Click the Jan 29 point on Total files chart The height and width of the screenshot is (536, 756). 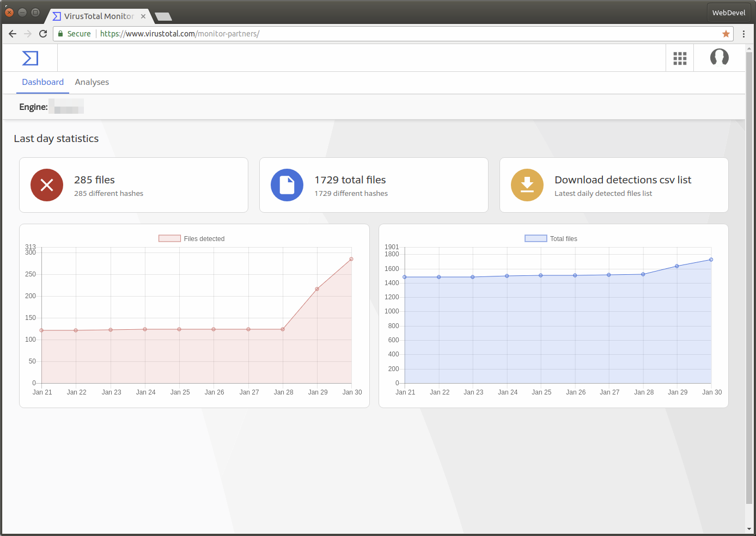677,266
